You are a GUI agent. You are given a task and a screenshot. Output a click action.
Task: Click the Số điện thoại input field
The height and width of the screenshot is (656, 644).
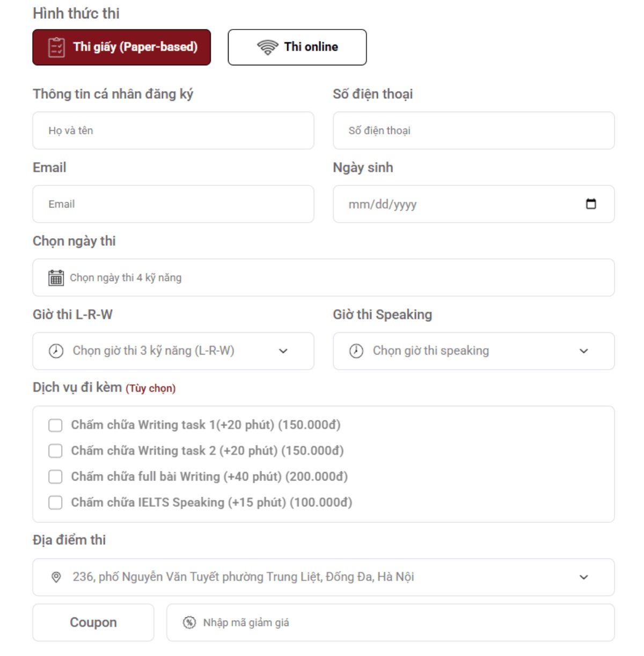click(x=474, y=130)
